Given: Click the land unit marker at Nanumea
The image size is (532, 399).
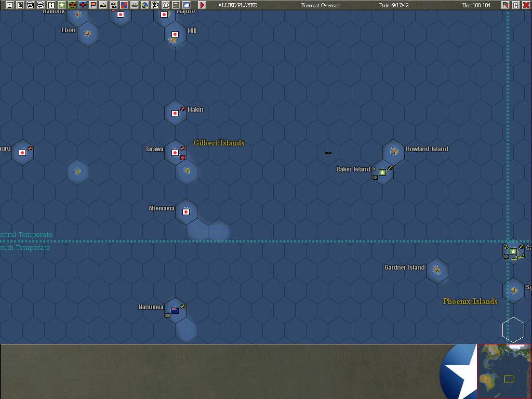Looking at the screenshot, I should (168, 315).
